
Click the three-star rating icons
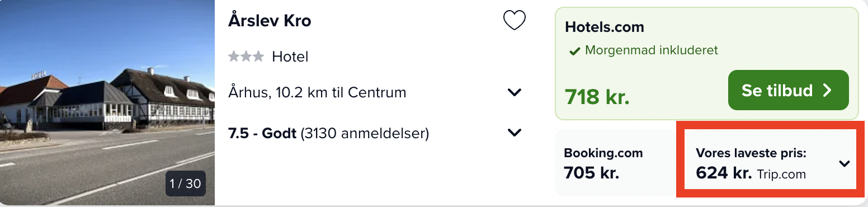[246, 57]
